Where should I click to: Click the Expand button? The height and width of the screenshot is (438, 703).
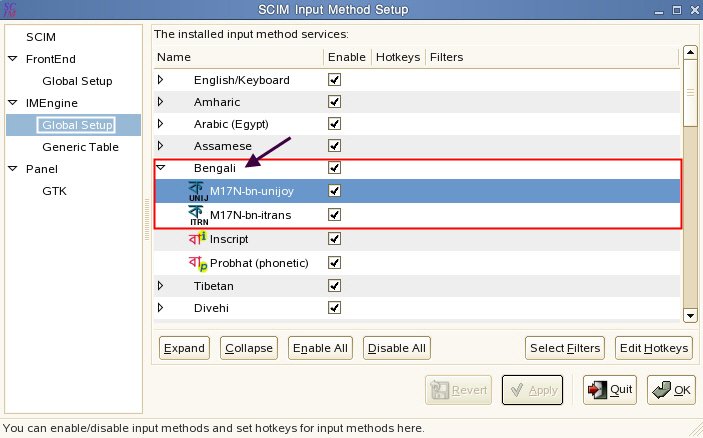coord(184,348)
